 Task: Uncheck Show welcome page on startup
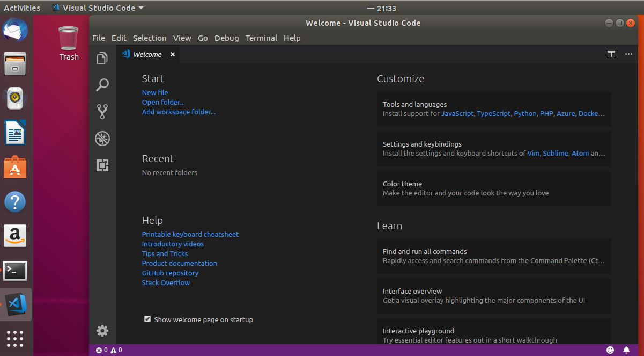[x=147, y=319]
